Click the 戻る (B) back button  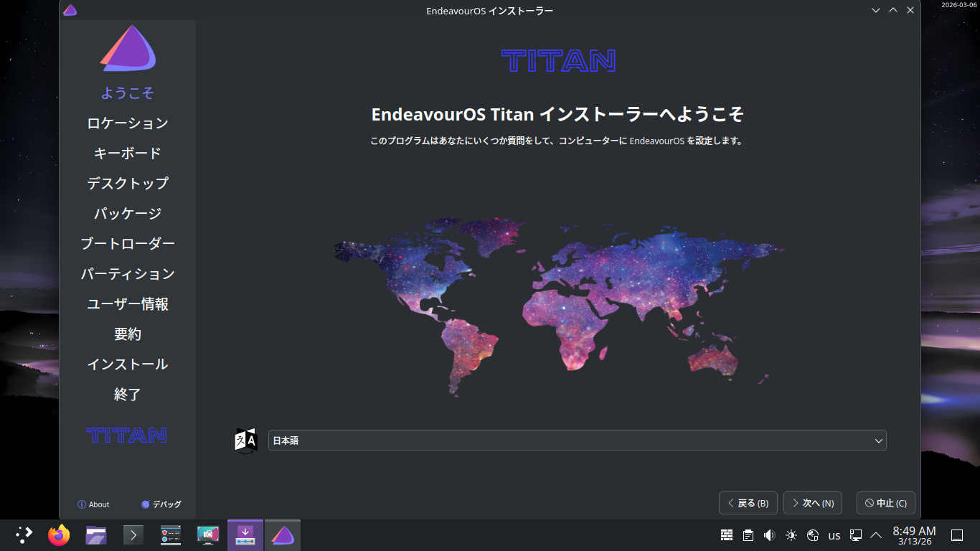click(748, 503)
